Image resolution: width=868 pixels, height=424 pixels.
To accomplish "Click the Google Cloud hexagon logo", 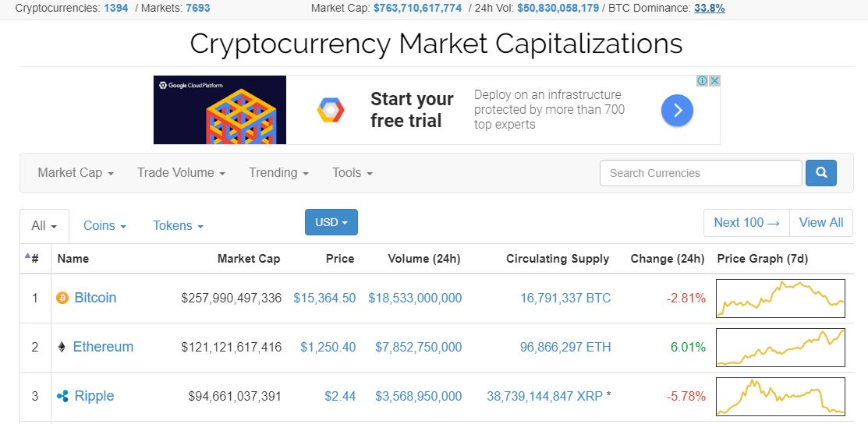I will click(331, 110).
